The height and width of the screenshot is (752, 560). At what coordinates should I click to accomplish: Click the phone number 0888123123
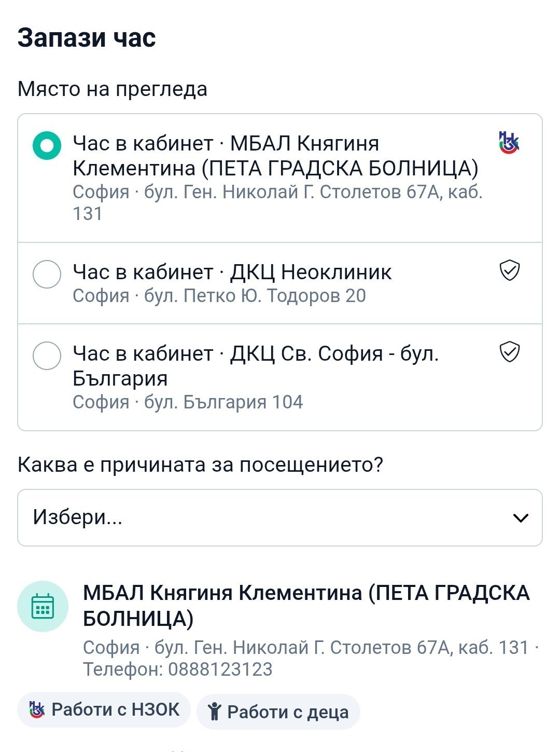tap(220, 669)
